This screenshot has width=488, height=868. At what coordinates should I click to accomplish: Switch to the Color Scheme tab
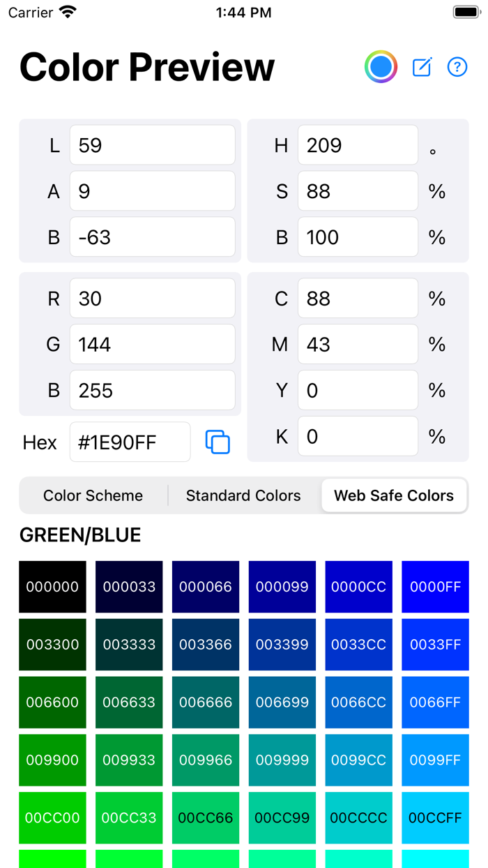(93, 495)
